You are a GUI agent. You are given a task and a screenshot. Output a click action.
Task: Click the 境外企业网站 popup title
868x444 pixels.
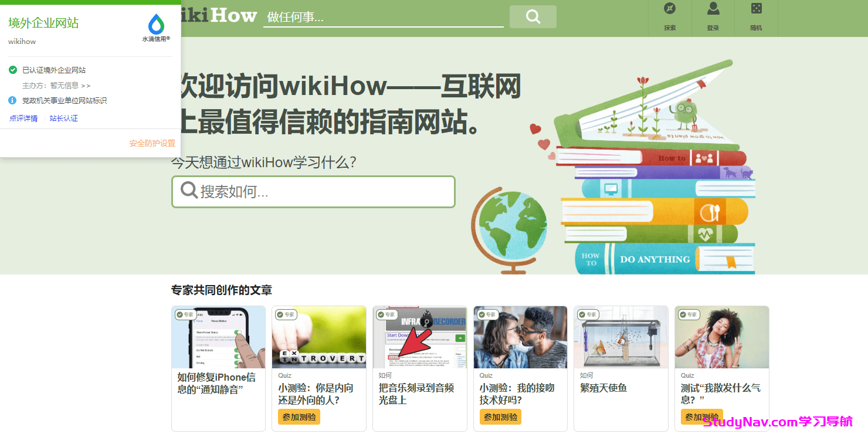[43, 23]
